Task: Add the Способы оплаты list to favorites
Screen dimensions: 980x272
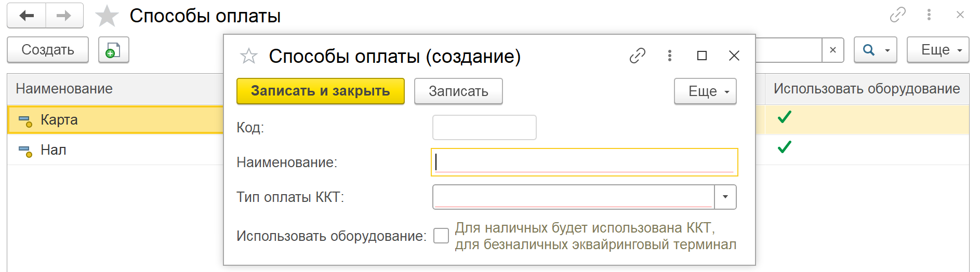Action: pyautogui.click(x=107, y=16)
